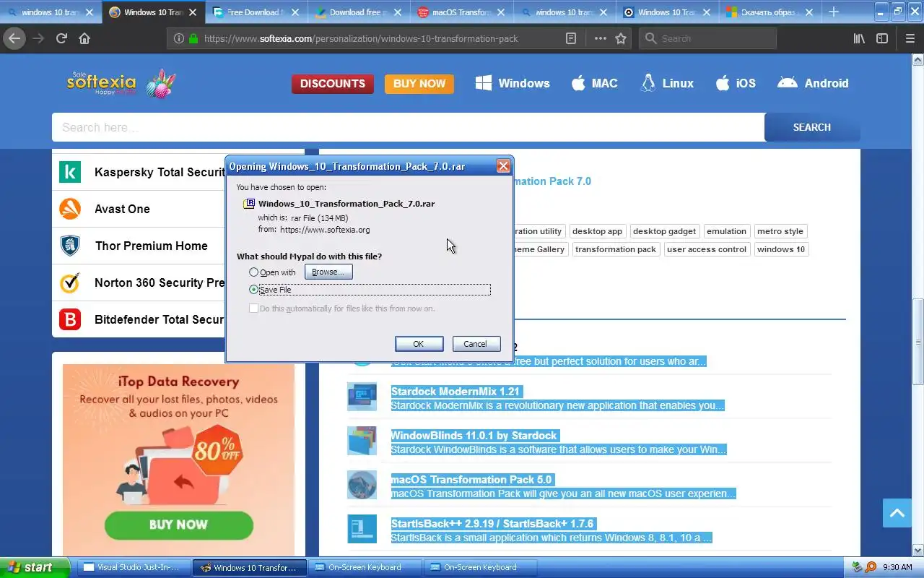Click BUY NOW in iTop ad

click(x=178, y=525)
